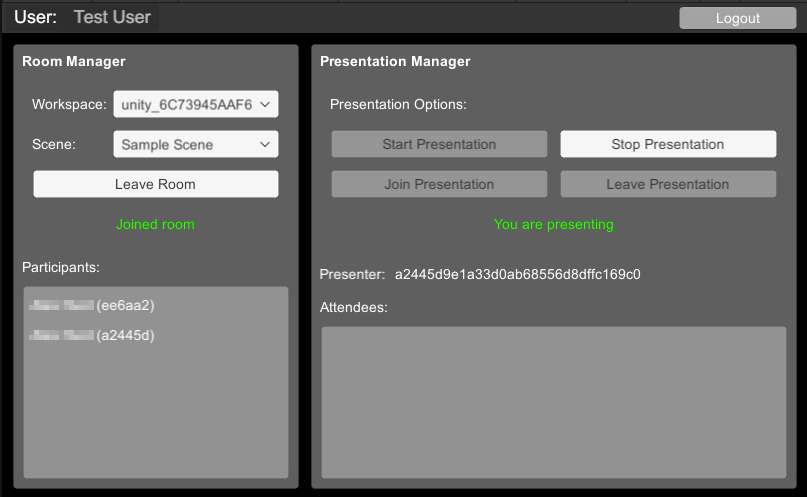The width and height of the screenshot is (807, 497).
Task: Click the Participants label
Action: coord(61,267)
